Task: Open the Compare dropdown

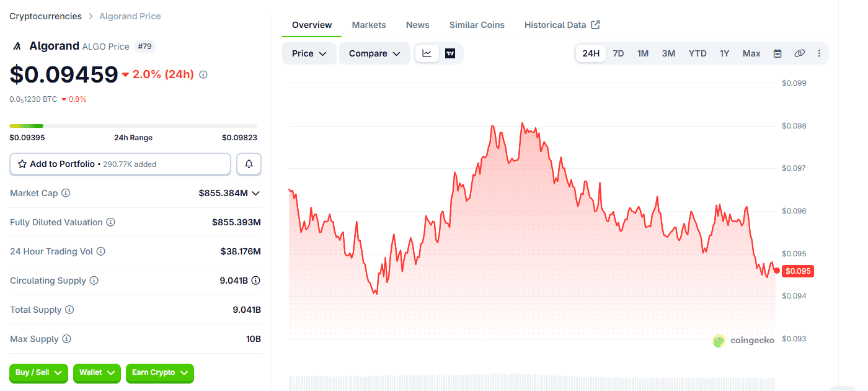Action: point(374,53)
